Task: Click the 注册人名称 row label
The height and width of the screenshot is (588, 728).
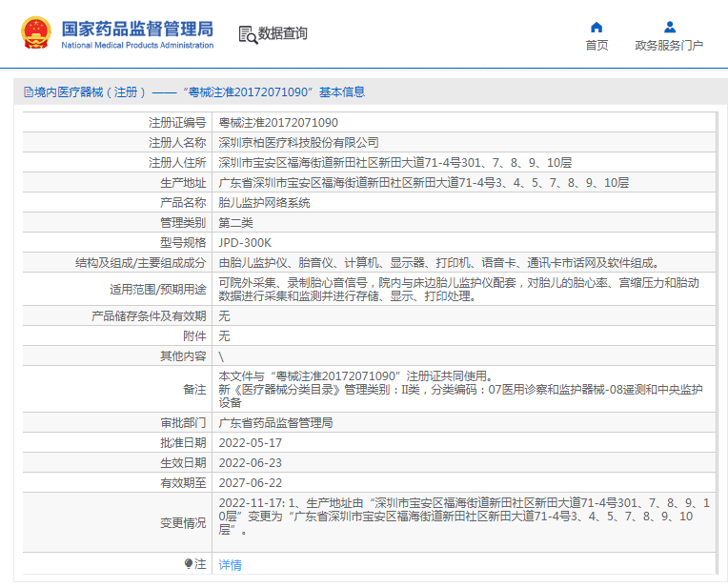Action: (x=177, y=143)
